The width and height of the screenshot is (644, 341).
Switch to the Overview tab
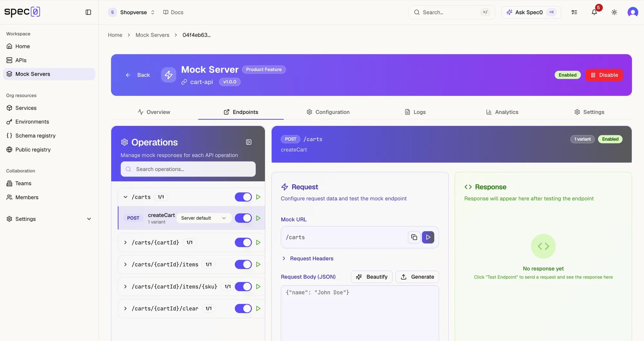click(154, 112)
